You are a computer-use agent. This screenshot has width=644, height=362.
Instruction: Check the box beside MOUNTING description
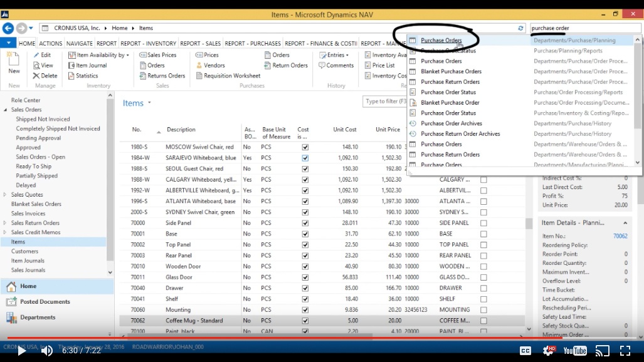pyautogui.click(x=484, y=310)
